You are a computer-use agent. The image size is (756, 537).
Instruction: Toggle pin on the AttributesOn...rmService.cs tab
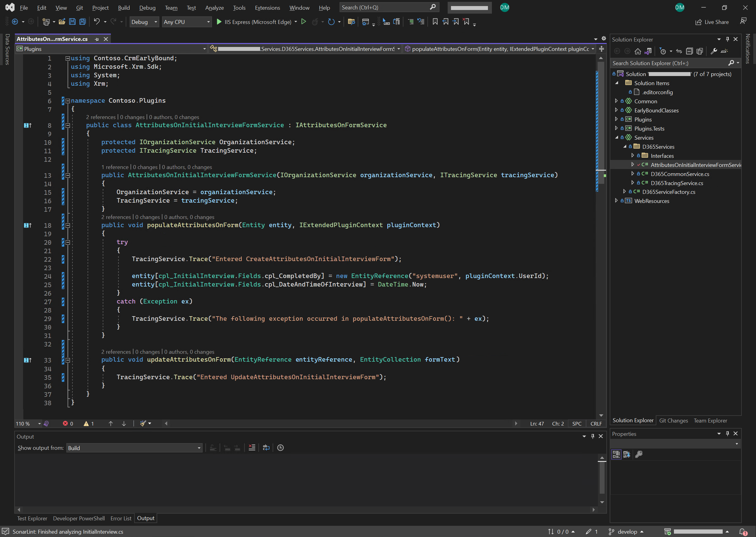click(x=97, y=39)
